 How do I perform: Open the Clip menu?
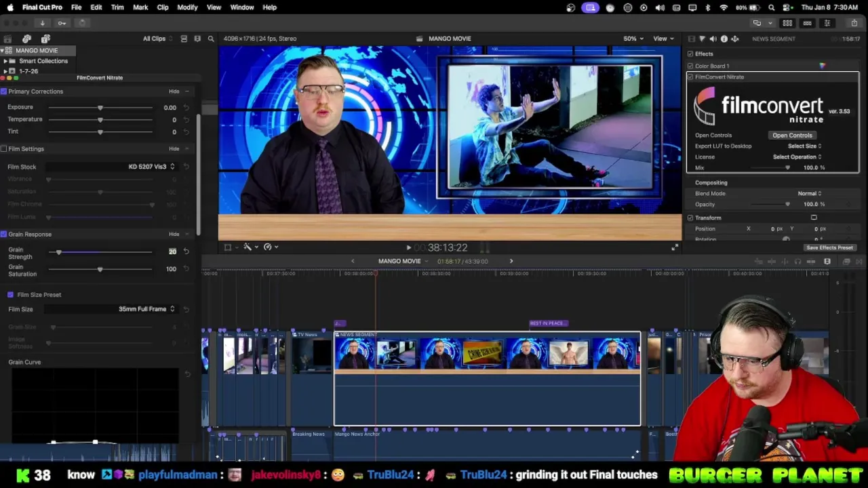coord(163,7)
